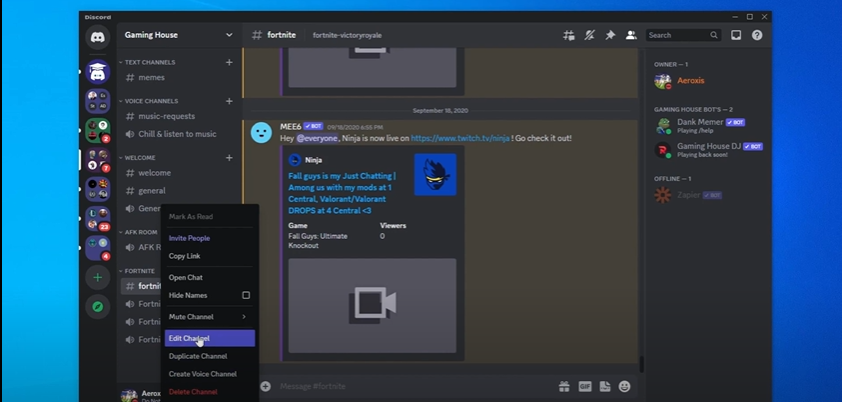Screen dimensions: 842x402
Task: Choose Duplicate Channel in context menu
Action: 209,356
